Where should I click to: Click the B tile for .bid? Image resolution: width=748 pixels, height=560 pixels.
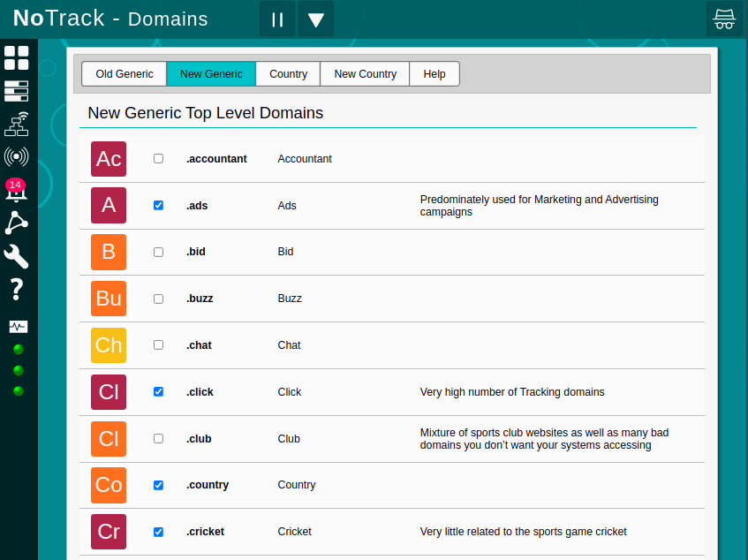pyautogui.click(x=109, y=252)
